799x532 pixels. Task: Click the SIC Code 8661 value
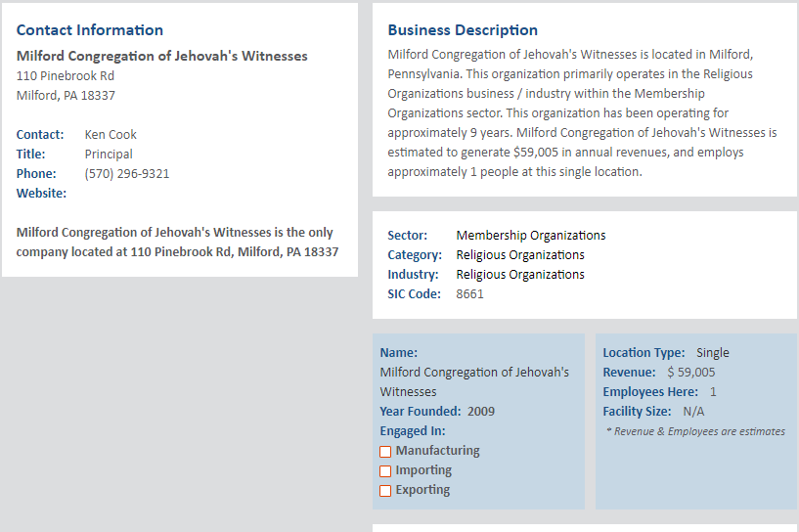coord(469,294)
